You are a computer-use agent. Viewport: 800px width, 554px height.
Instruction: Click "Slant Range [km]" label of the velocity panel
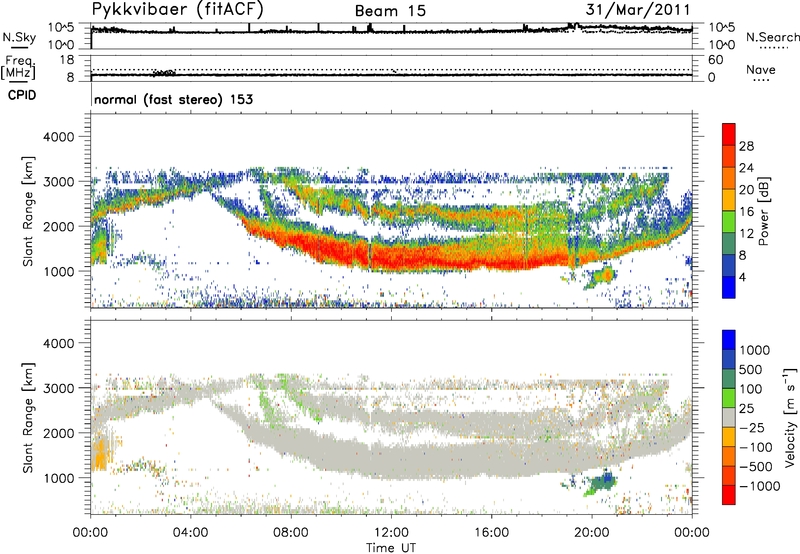[28, 418]
